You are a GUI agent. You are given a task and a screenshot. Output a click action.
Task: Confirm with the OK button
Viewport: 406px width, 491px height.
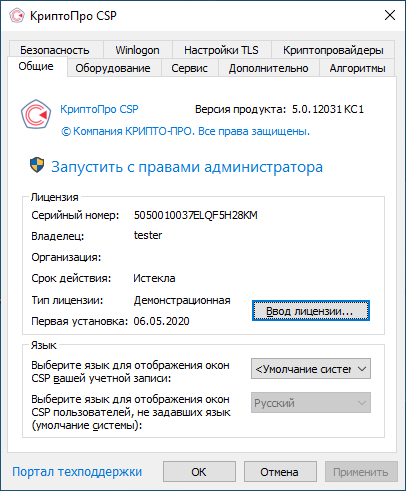point(199,472)
